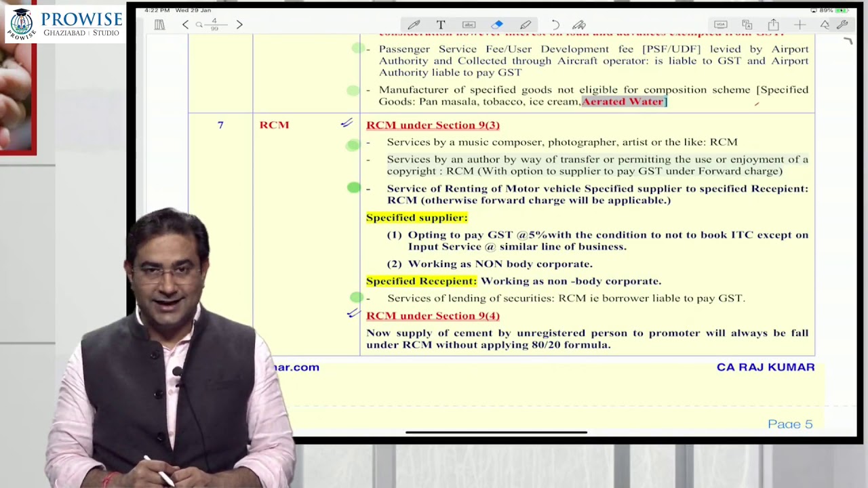Click the 'Now supply of cement' paragraph
Viewport: 868px width, 488px height.
coord(587,339)
